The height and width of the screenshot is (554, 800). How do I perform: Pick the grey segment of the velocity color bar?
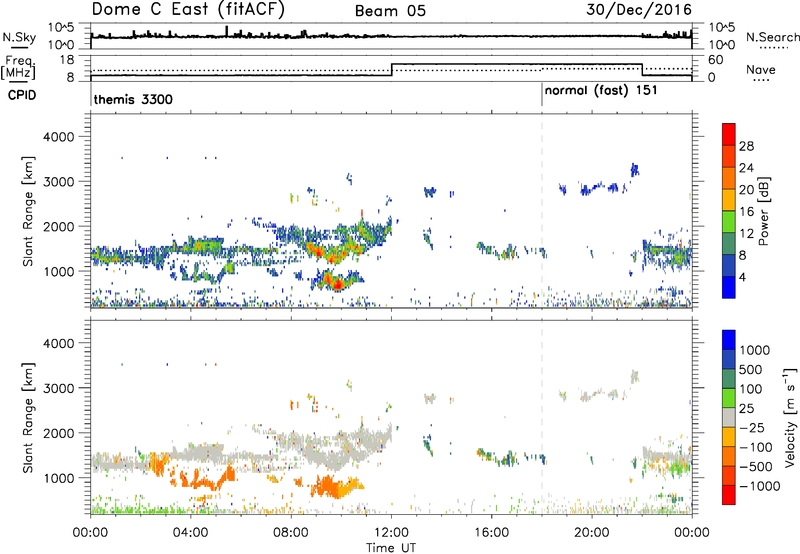(729, 417)
